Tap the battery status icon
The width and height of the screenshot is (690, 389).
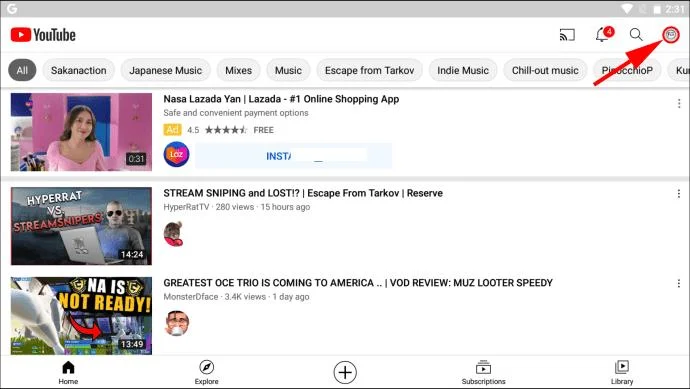(657, 9)
